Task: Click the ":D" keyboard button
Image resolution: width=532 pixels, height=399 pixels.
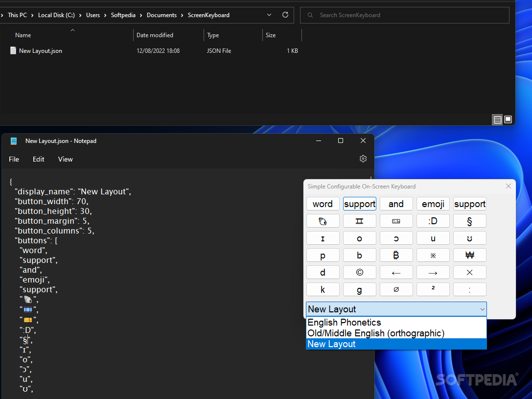Action: (x=433, y=221)
